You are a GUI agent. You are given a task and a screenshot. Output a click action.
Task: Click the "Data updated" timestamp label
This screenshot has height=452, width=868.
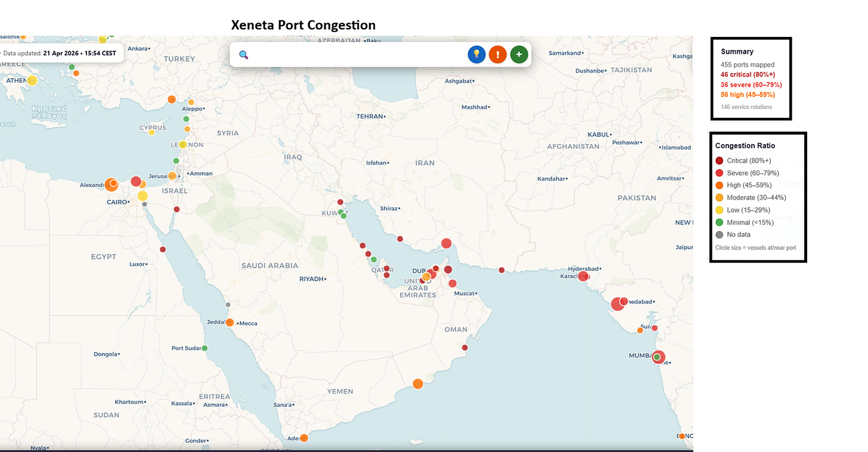(x=60, y=53)
